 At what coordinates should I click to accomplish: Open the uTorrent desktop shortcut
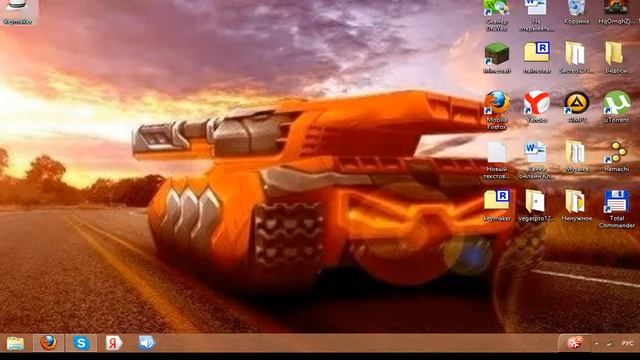tap(616, 107)
